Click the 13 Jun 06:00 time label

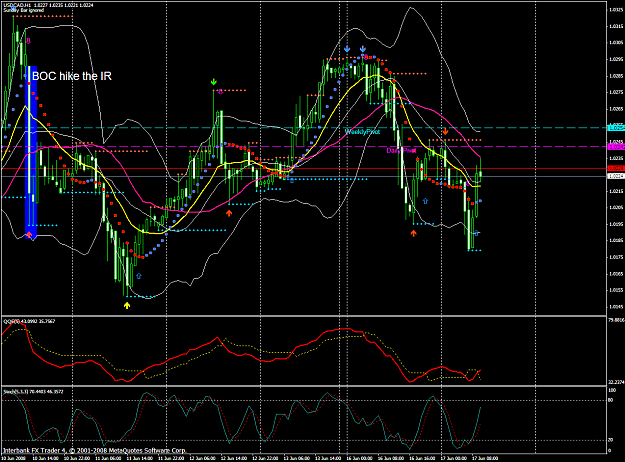coord(296,458)
